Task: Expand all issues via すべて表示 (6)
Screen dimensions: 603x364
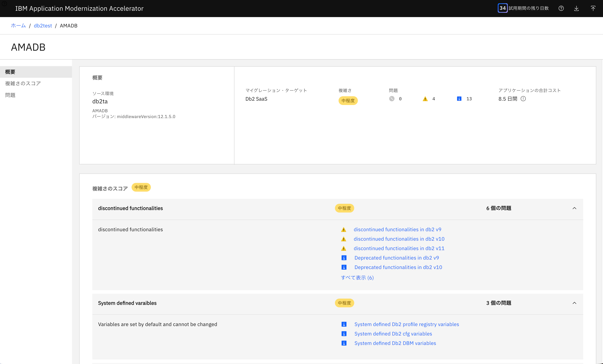Action: pyautogui.click(x=357, y=278)
